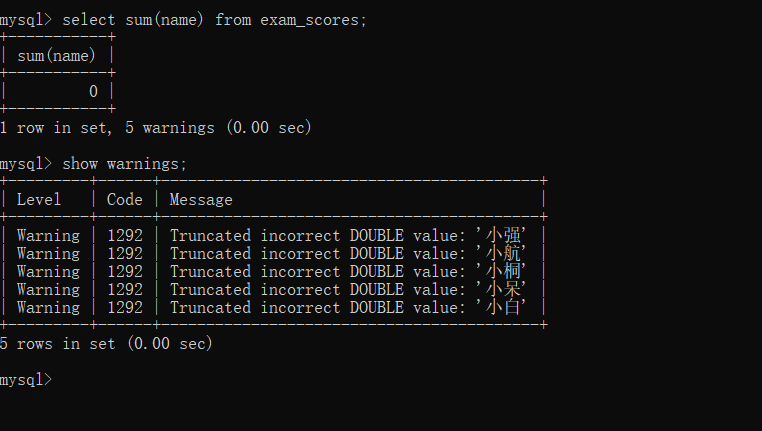The image size is (762, 431).
Task: Click the empty mysql> prompt at bottom
Action: click(x=26, y=379)
